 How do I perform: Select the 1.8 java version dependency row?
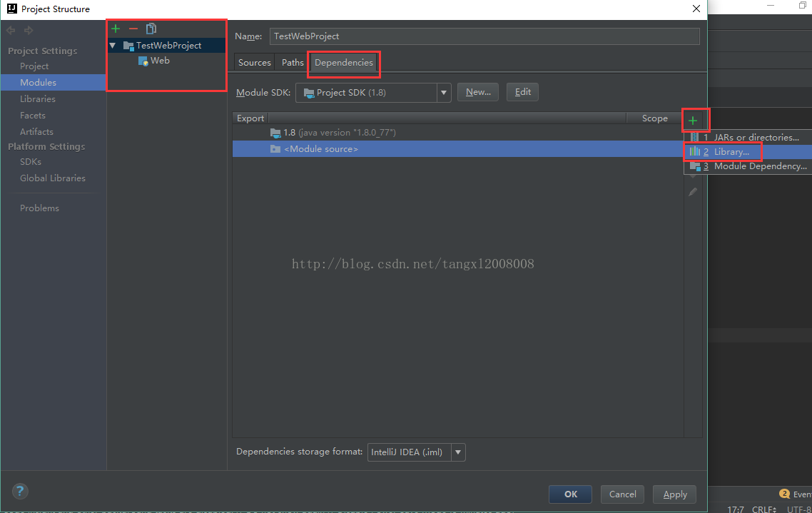point(458,133)
